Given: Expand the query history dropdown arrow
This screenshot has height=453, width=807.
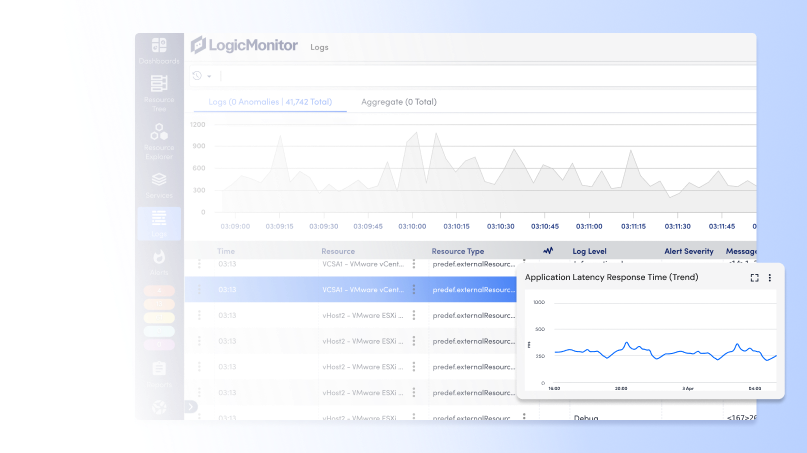Looking at the screenshot, I should tap(209, 76).
